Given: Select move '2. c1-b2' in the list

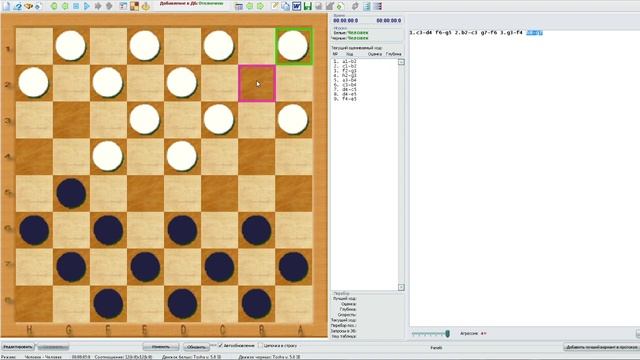Looking at the screenshot, I should click(x=345, y=66).
